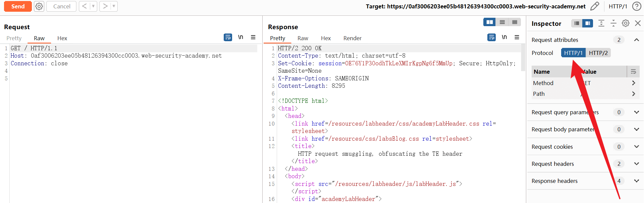Screen dimensions: 644x203
Task: Select HTTP/2 protocol toggle
Action: (x=598, y=53)
